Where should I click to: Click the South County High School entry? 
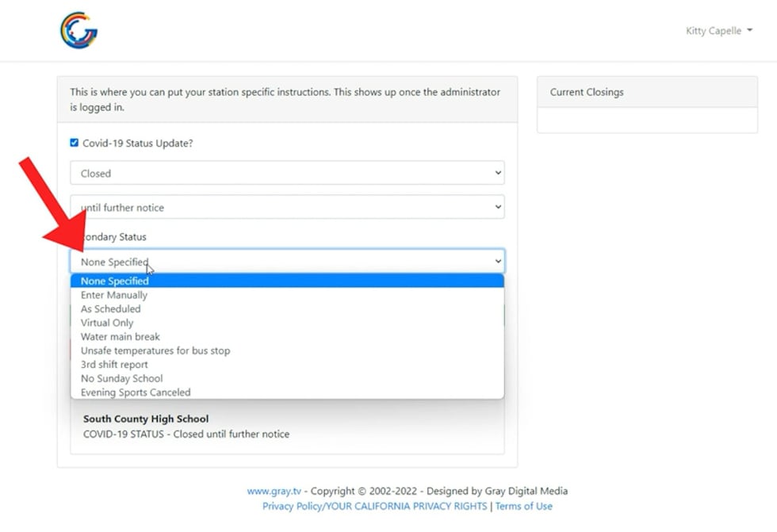(x=146, y=419)
